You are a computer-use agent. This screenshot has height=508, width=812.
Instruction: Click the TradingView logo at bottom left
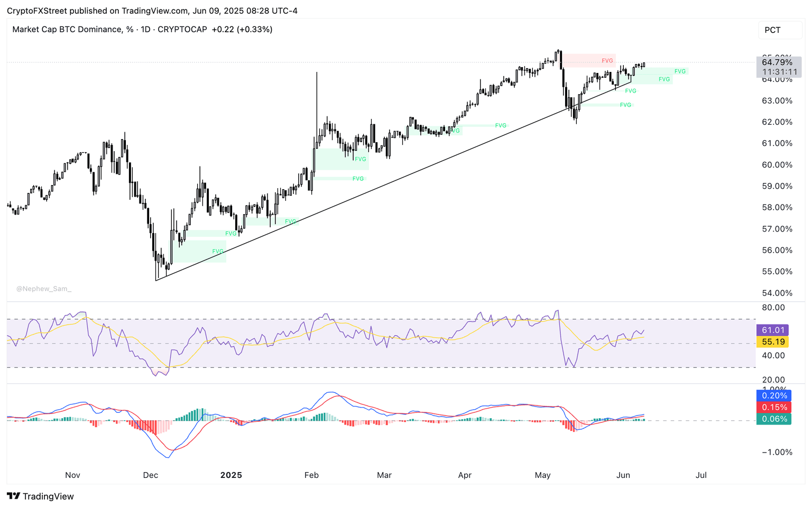click(x=13, y=496)
